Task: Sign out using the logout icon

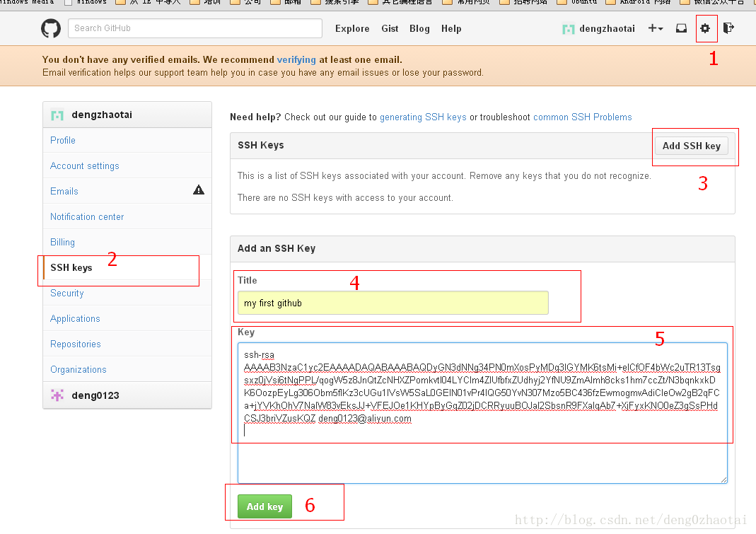Action: [728, 28]
